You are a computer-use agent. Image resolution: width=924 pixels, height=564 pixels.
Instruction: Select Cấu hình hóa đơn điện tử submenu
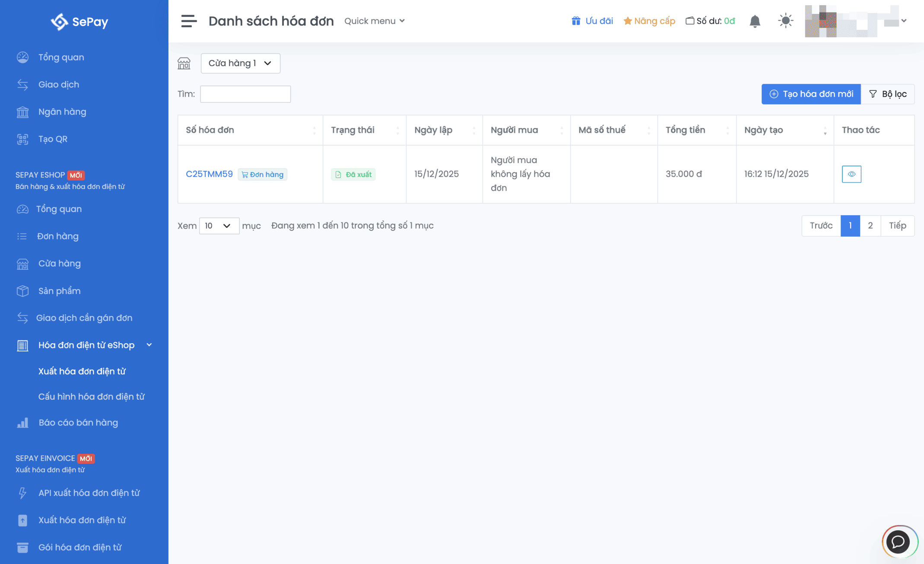click(91, 396)
